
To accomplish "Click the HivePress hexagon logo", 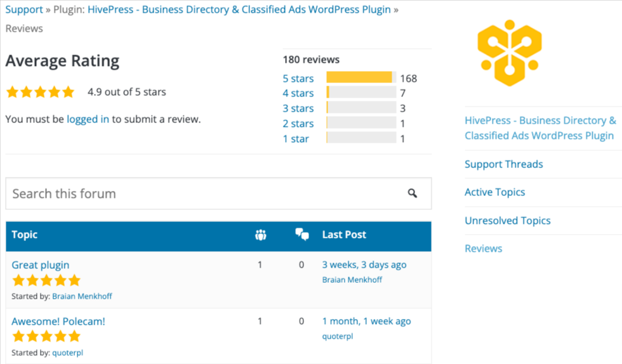I will pos(510,53).
